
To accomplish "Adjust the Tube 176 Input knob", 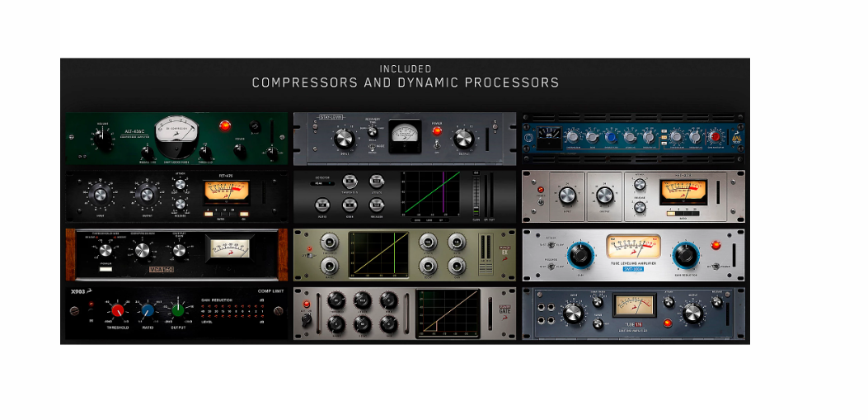I will (574, 313).
